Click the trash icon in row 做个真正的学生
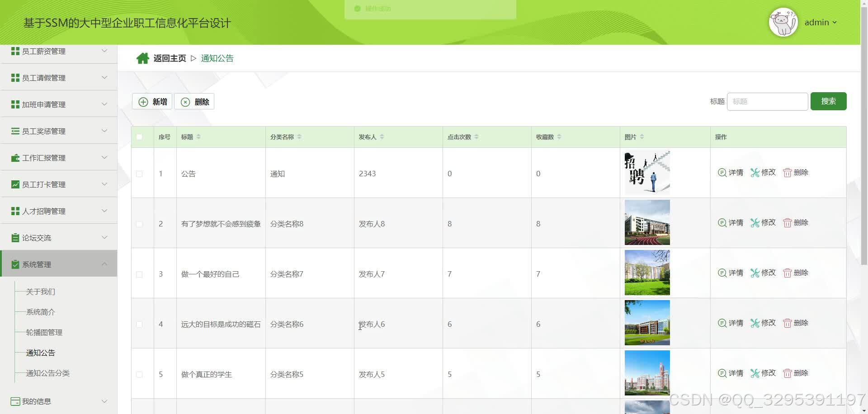Screen dimensions: 868x414 tap(788, 373)
